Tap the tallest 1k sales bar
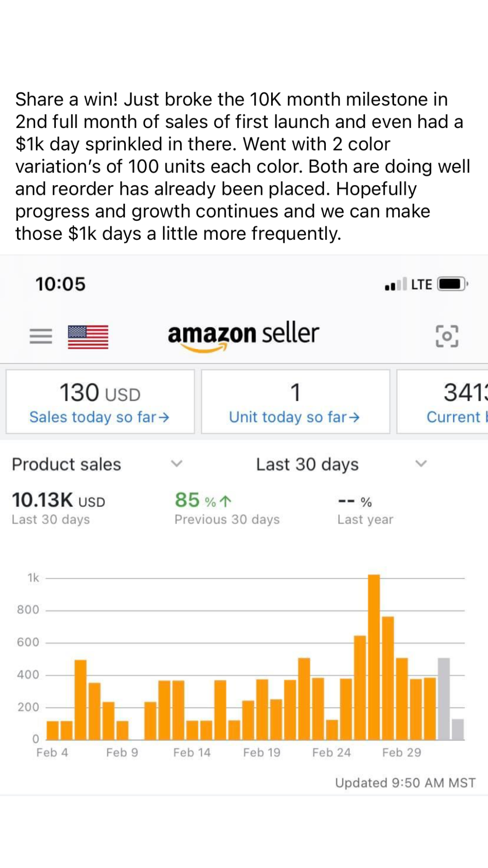This screenshot has width=488, height=868. [374, 657]
